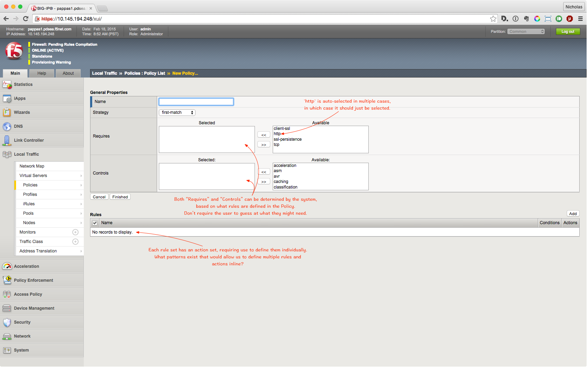Move Requires item to Selected with <<
Screen dimensions: 588x368
(264, 135)
